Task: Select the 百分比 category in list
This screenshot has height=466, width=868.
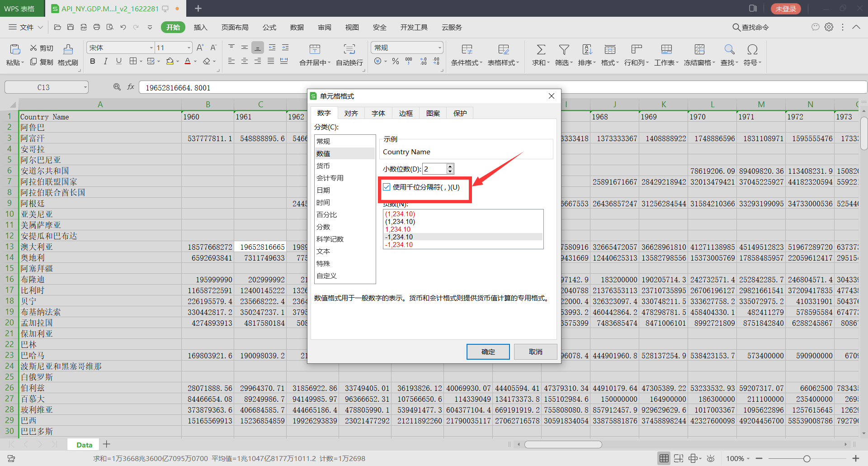Action: click(344, 214)
